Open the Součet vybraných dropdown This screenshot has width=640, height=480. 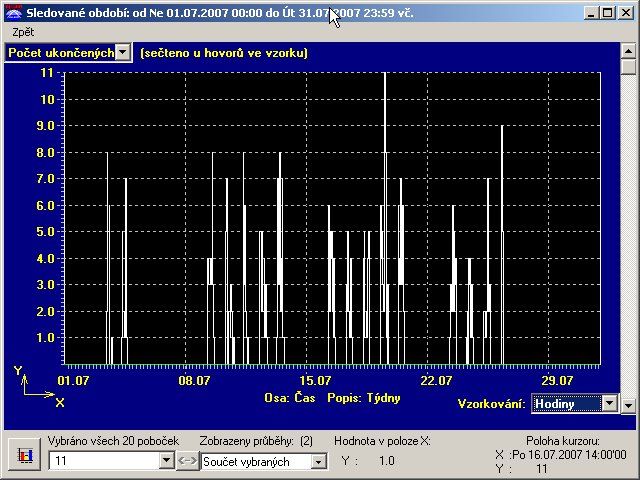[318, 461]
